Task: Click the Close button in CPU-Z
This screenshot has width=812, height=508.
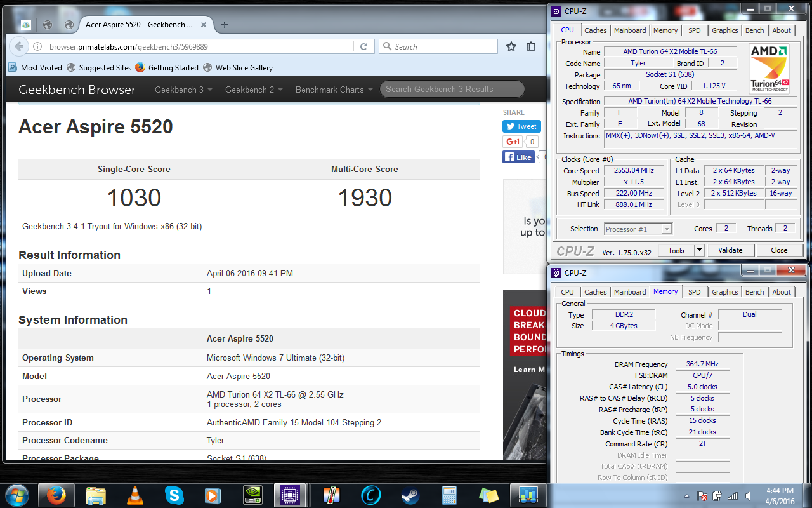Action: 779,250
